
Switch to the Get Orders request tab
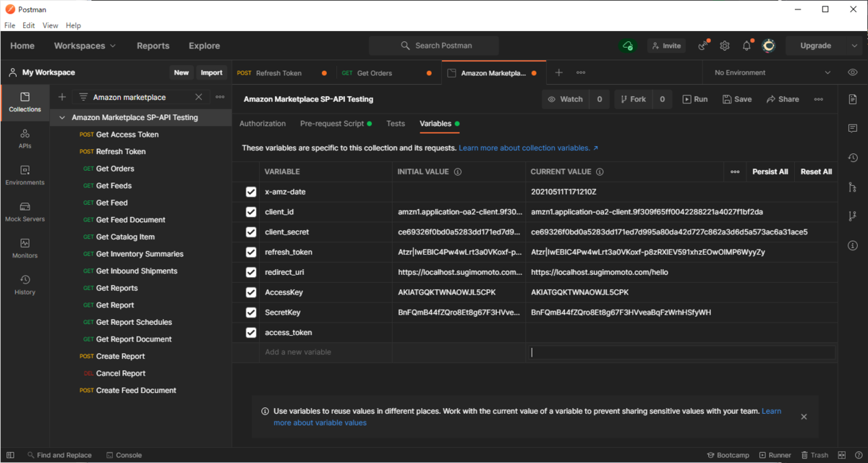388,73
